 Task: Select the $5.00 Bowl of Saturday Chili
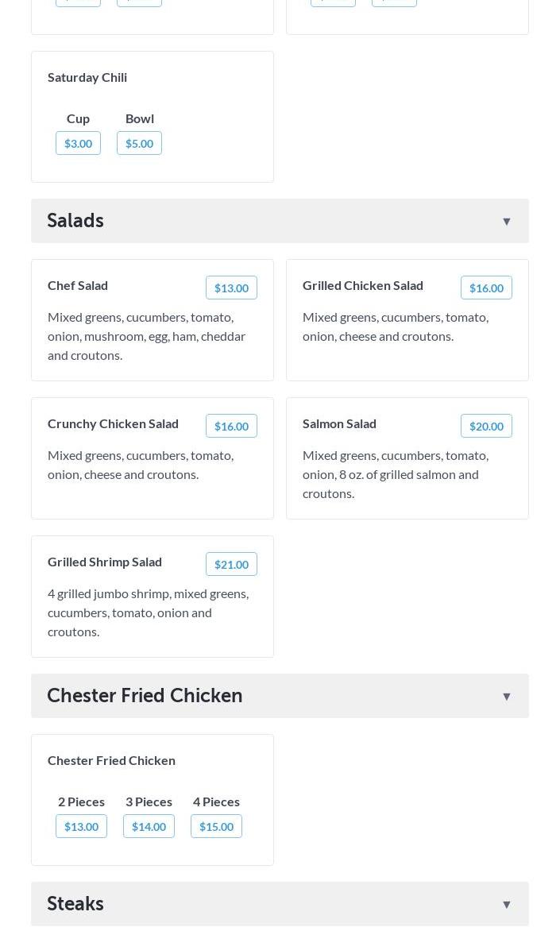[139, 144]
